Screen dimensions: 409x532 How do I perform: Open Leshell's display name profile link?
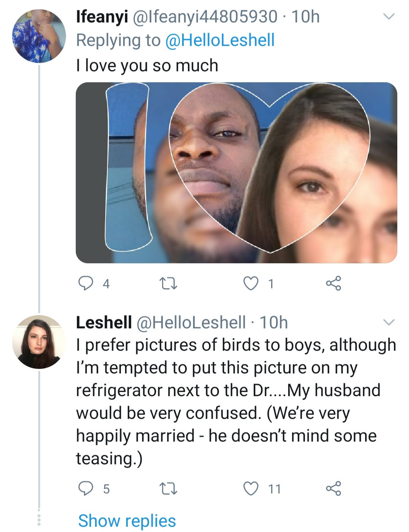tap(104, 323)
